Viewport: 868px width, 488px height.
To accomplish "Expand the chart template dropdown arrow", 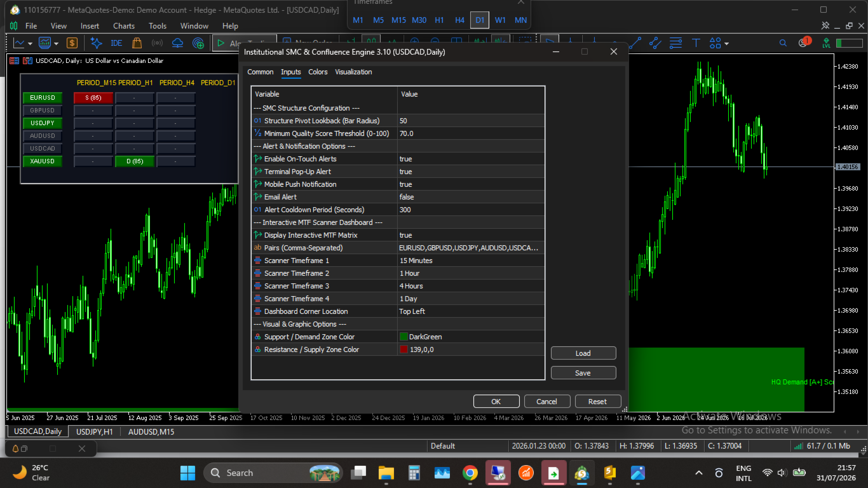I will click(x=57, y=44).
